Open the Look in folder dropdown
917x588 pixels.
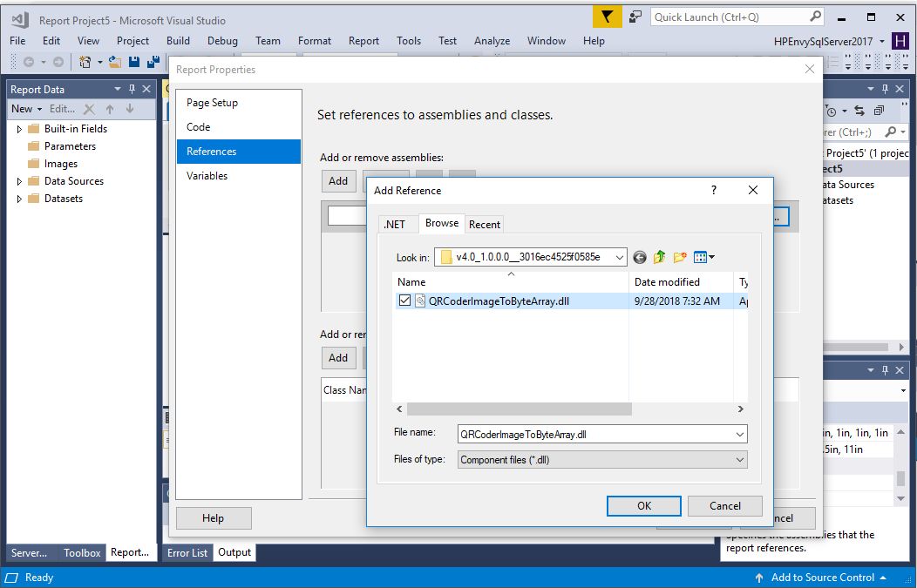(618, 257)
